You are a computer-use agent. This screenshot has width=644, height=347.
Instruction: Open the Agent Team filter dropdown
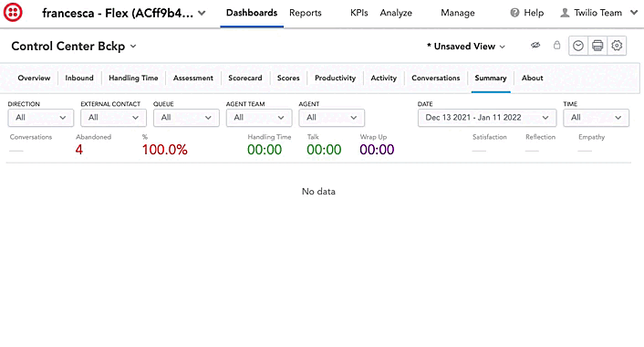(x=259, y=118)
